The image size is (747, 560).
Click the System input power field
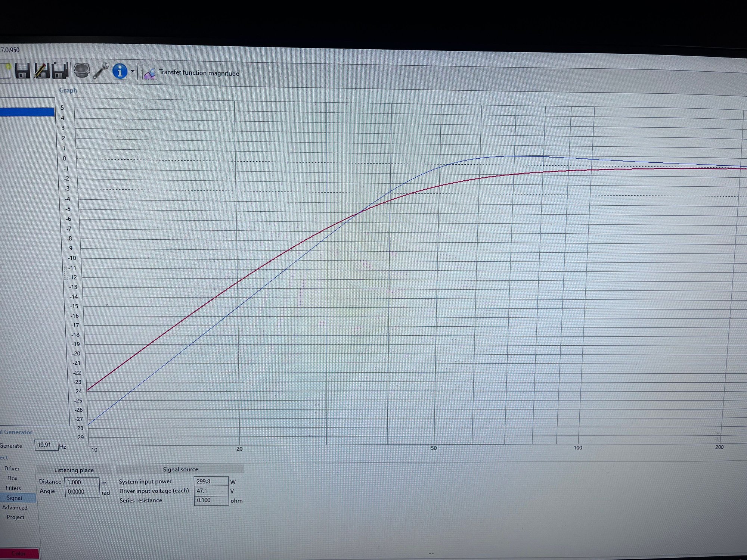pos(211,481)
